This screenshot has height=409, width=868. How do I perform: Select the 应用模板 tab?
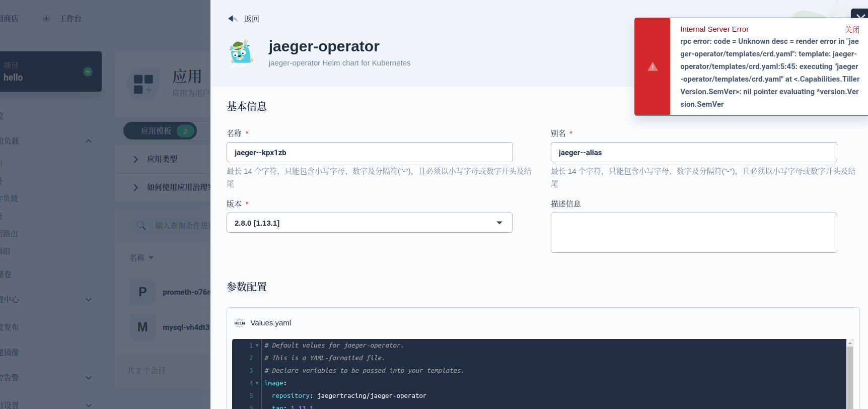pyautogui.click(x=160, y=131)
